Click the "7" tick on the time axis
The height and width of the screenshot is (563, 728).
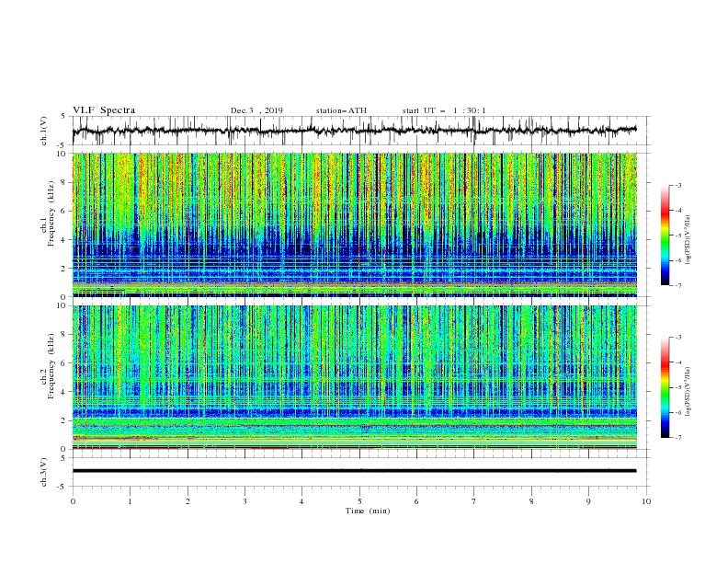coord(474,501)
